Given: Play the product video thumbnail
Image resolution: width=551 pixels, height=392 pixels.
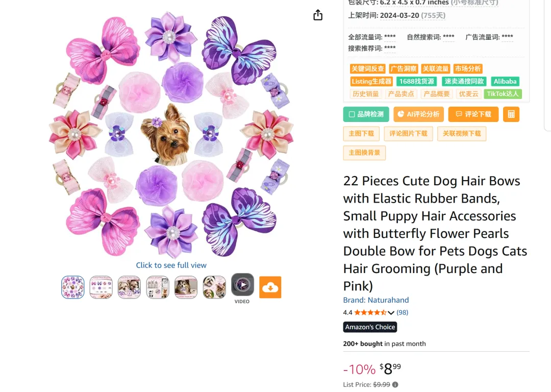Looking at the screenshot, I should 242,285.
